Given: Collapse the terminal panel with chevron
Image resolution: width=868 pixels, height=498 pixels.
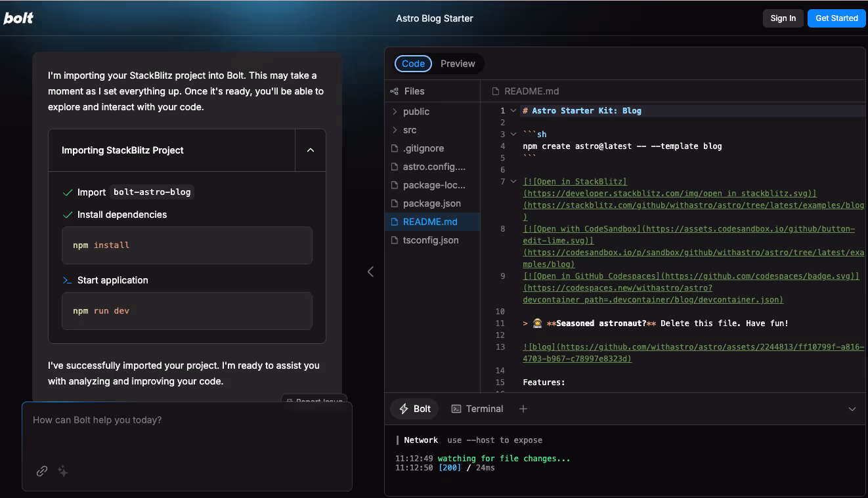Looking at the screenshot, I should (852, 409).
